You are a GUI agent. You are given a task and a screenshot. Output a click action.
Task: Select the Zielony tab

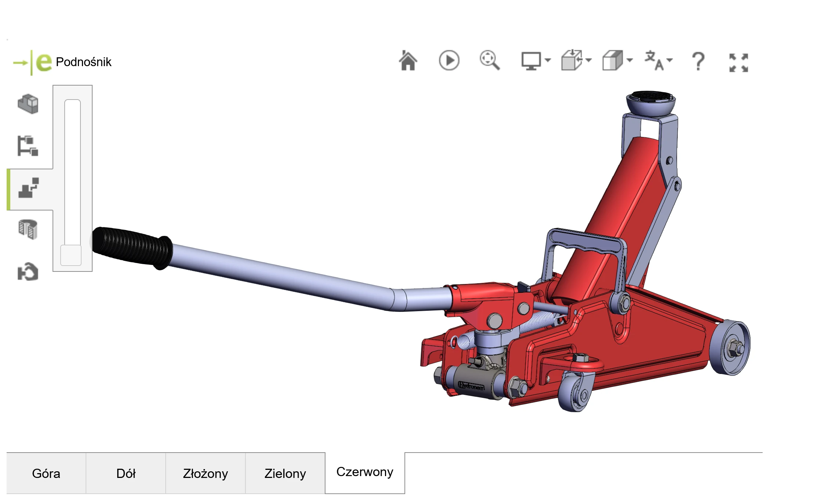285,474
